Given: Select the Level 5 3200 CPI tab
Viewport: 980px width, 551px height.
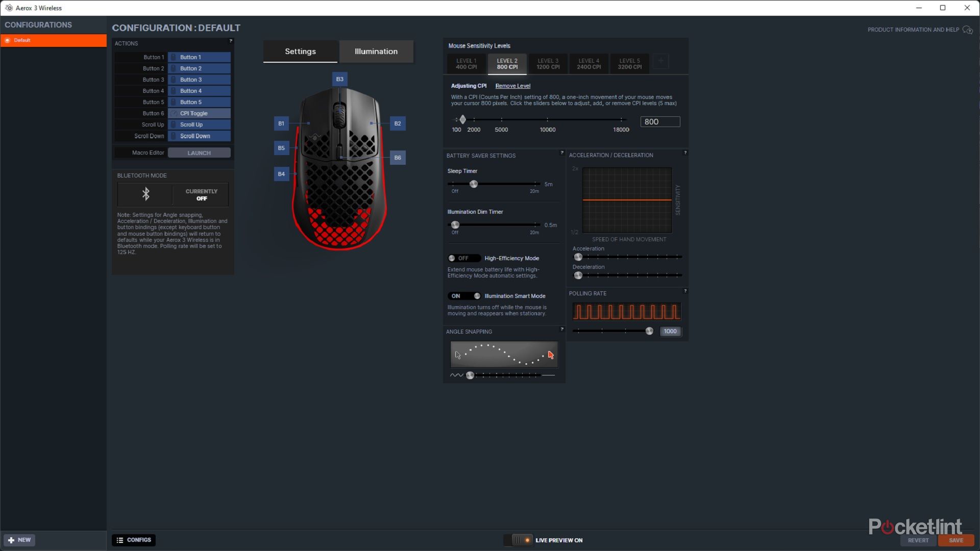Looking at the screenshot, I should pyautogui.click(x=629, y=63).
